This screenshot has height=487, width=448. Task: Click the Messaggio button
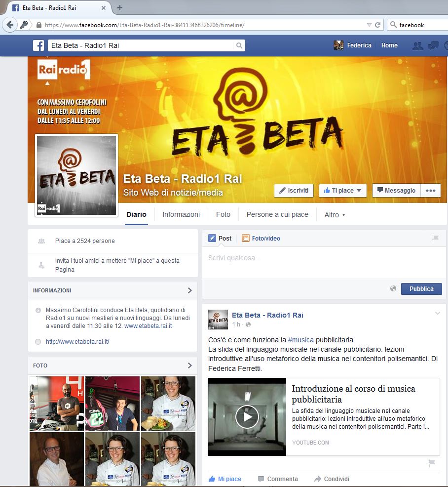pyautogui.click(x=396, y=190)
